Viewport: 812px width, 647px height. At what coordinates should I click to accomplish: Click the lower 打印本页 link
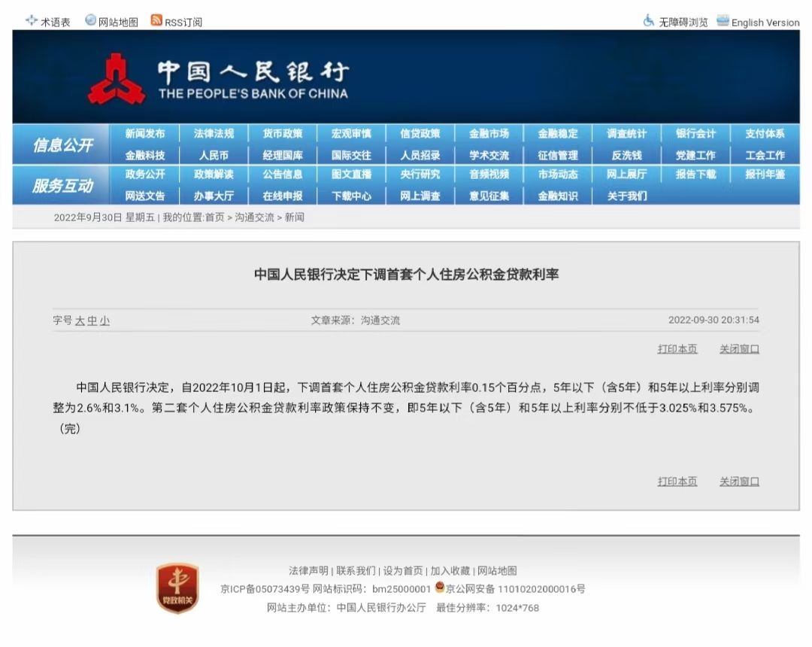(677, 481)
